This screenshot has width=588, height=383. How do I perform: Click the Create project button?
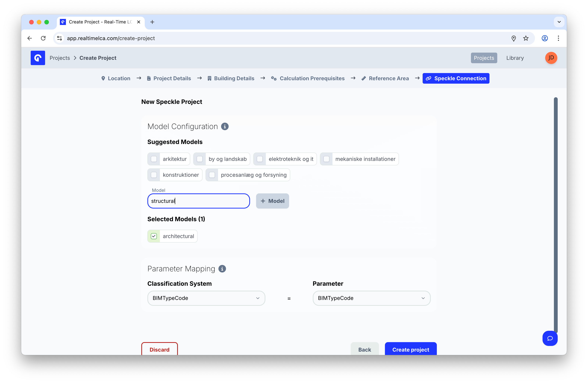(411, 349)
